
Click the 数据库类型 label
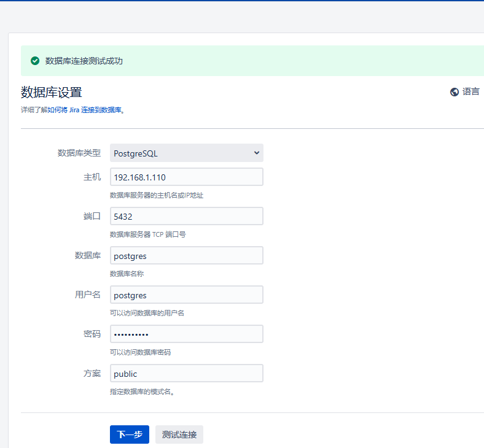[x=79, y=153]
